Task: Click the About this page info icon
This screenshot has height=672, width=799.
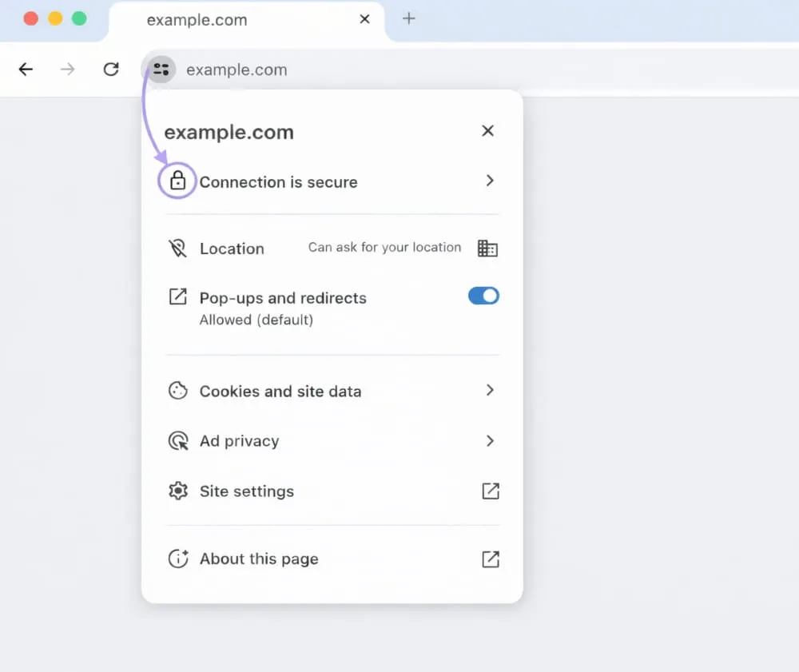Action: [178, 559]
